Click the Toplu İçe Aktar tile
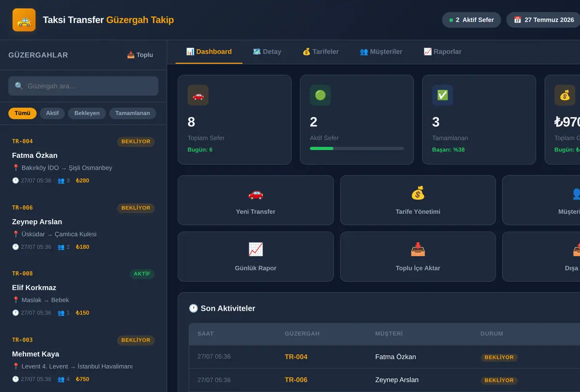This screenshot has width=580, height=392. 418,257
